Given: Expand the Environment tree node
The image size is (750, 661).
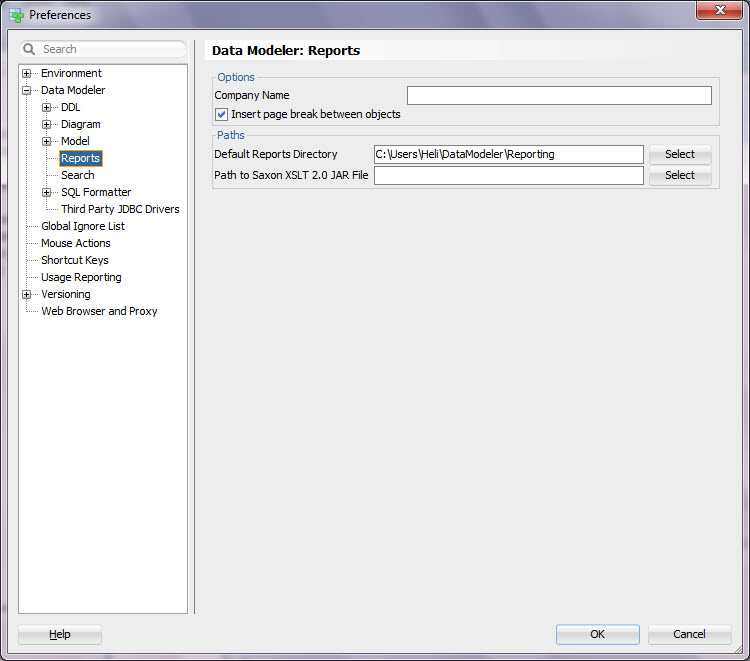Looking at the screenshot, I should pyautogui.click(x=27, y=73).
